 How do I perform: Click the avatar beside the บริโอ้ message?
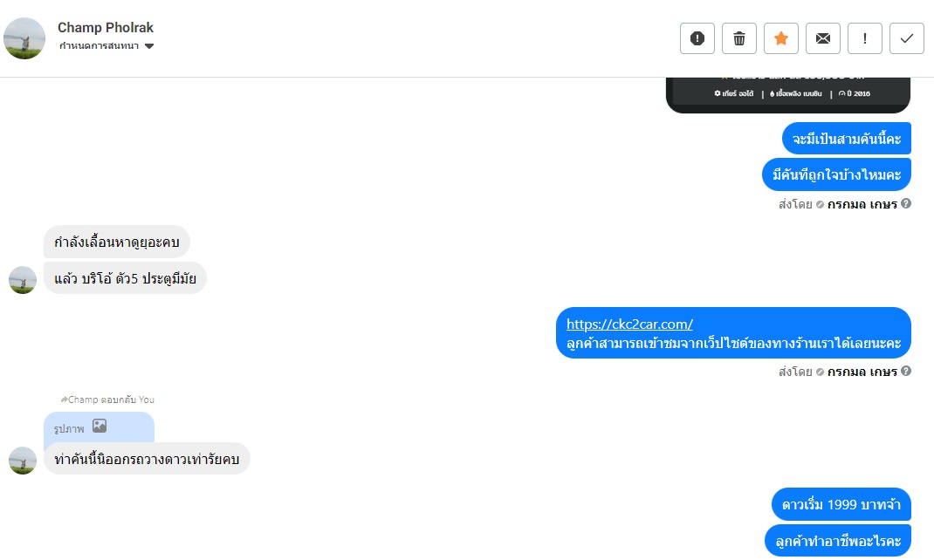click(23, 280)
